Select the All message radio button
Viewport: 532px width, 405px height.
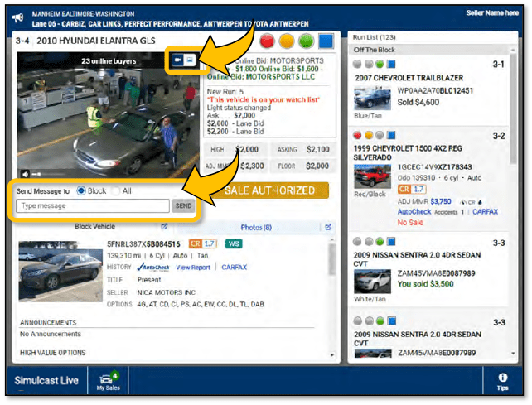tap(116, 190)
